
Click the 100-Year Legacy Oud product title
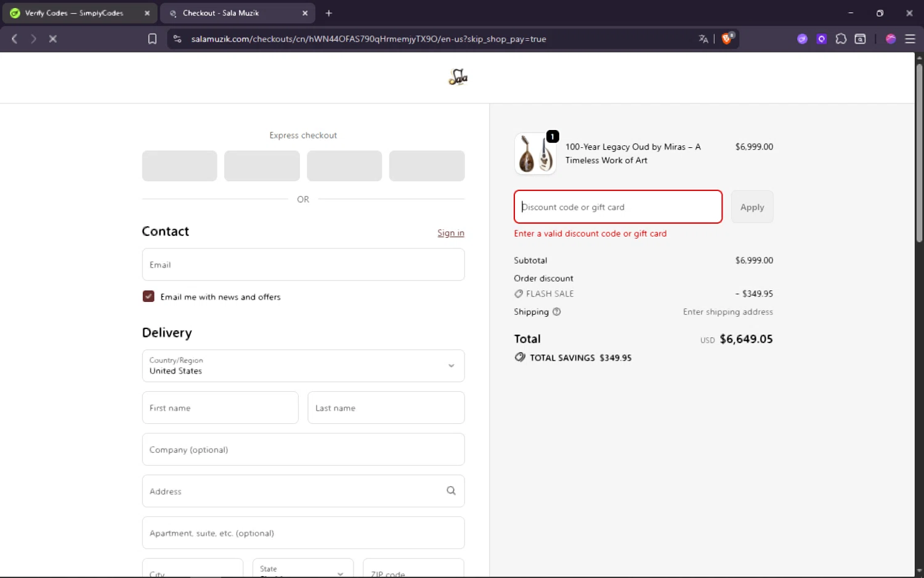pyautogui.click(x=633, y=153)
